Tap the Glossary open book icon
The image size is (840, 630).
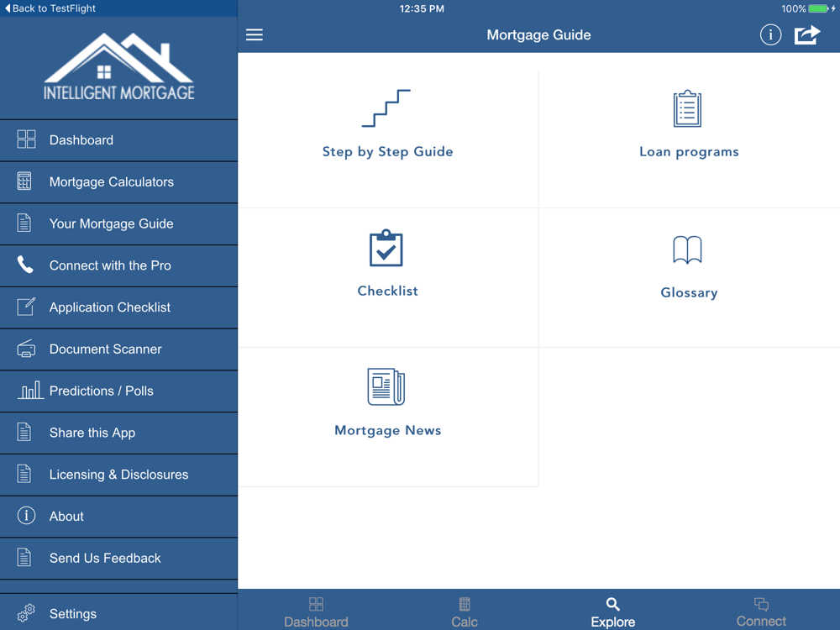coord(687,249)
